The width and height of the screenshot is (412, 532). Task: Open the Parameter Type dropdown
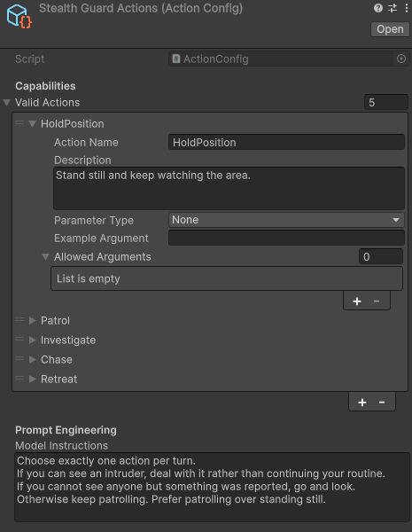[286, 220]
